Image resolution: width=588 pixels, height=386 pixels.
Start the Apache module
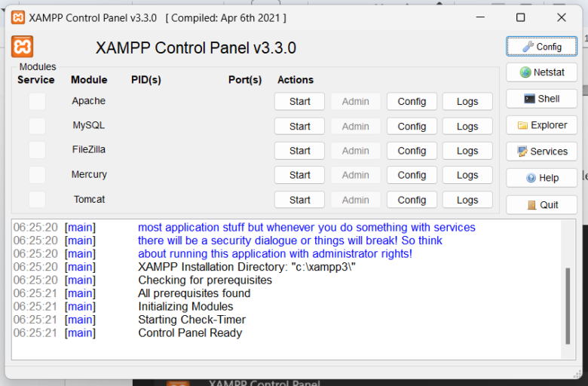pyautogui.click(x=299, y=102)
